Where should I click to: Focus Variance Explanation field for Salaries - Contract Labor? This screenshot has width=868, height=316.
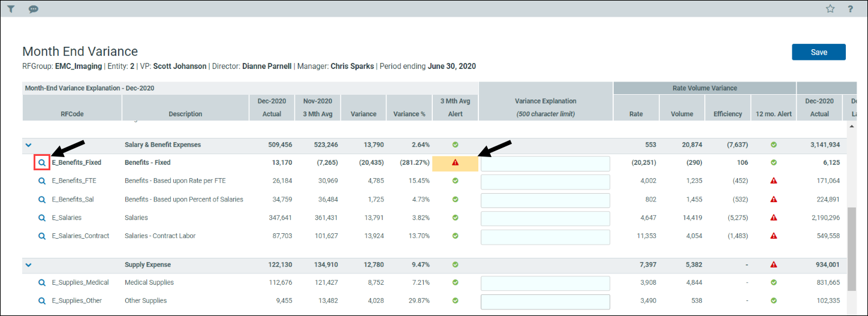[545, 237]
